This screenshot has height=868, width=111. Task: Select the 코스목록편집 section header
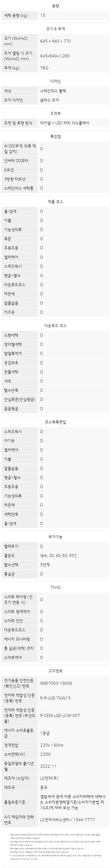click(x=55, y=422)
